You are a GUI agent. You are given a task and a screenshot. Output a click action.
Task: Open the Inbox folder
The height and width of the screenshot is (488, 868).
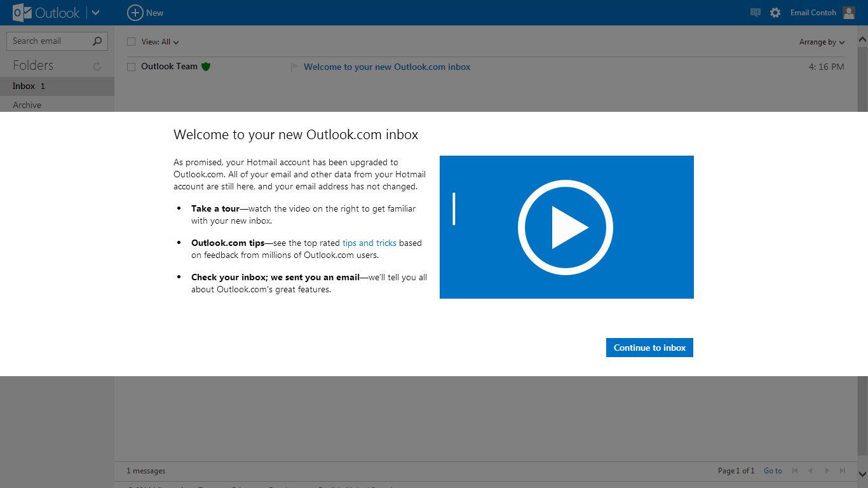[x=57, y=86]
